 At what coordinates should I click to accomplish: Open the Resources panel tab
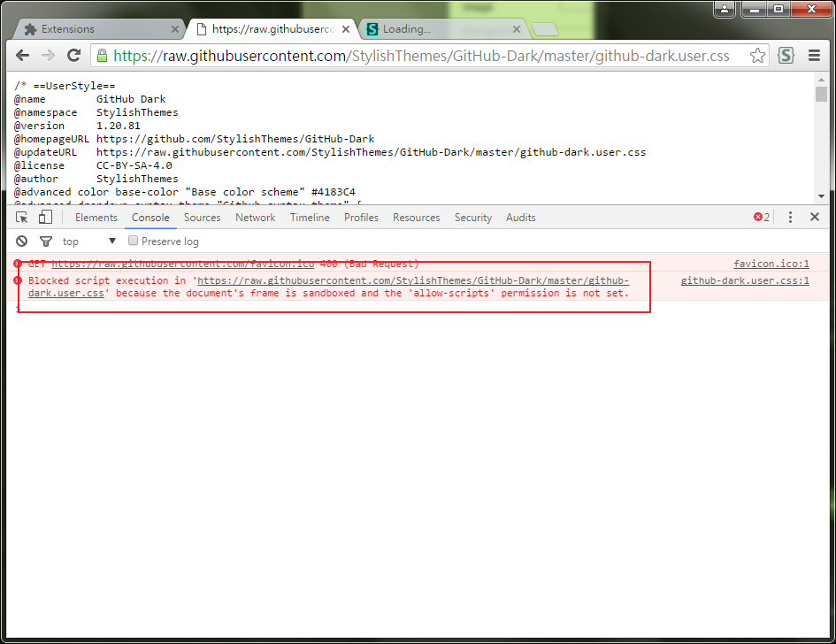coord(417,218)
